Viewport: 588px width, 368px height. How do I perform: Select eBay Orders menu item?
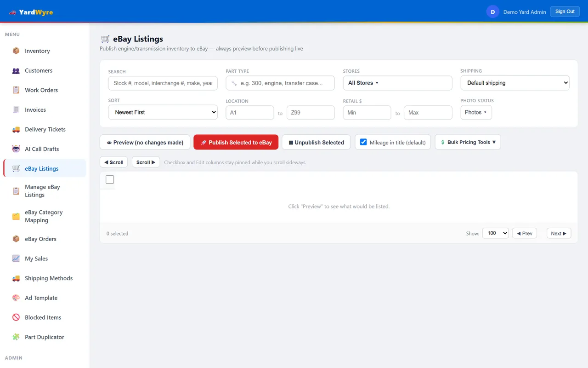(45, 239)
